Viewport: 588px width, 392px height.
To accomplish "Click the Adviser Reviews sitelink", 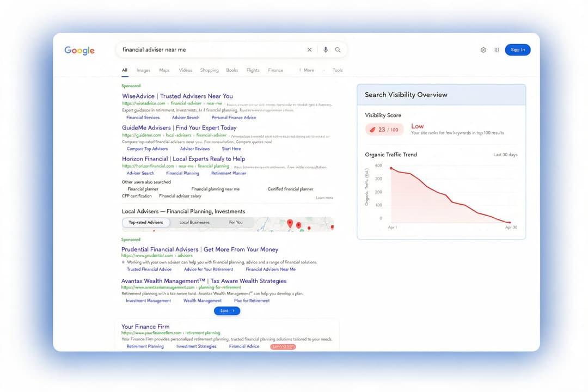I will [x=194, y=149].
